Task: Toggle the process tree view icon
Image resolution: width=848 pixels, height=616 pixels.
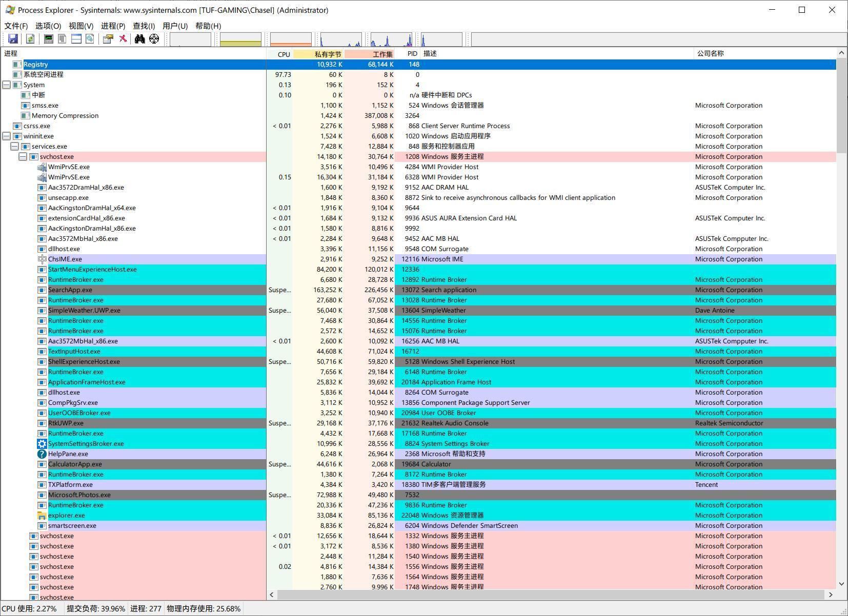Action: [62, 39]
